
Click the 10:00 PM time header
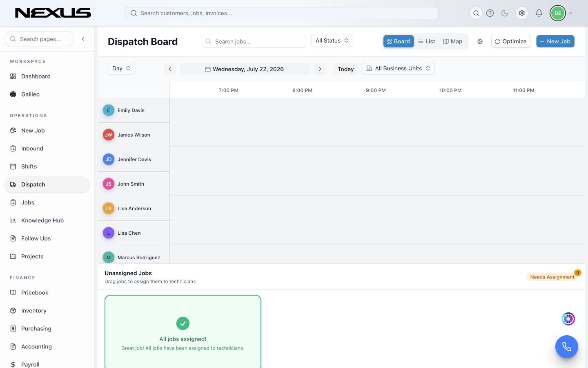(x=450, y=90)
